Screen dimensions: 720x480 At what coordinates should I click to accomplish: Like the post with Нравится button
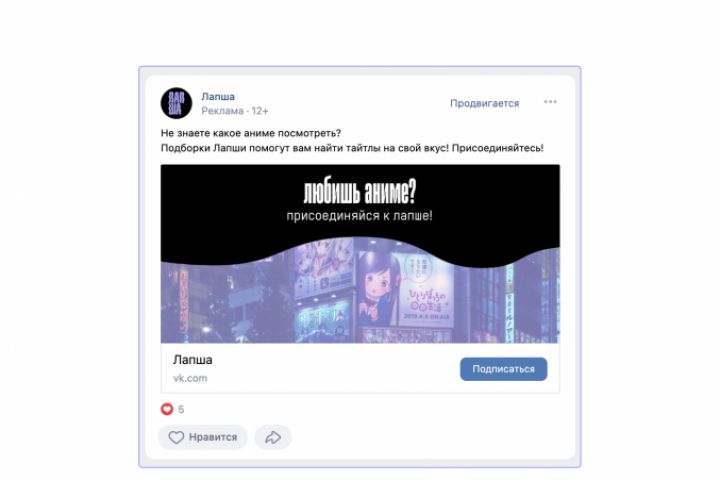click(203, 437)
